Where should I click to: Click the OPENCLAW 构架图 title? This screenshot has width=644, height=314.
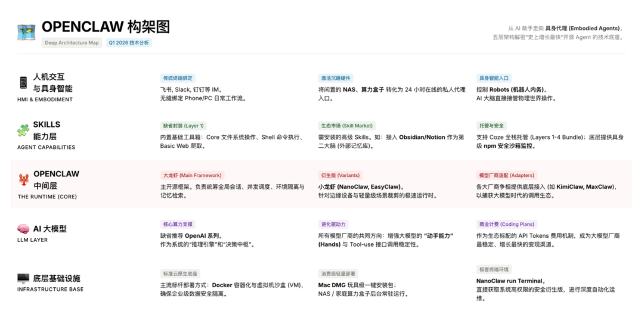pyautogui.click(x=106, y=27)
